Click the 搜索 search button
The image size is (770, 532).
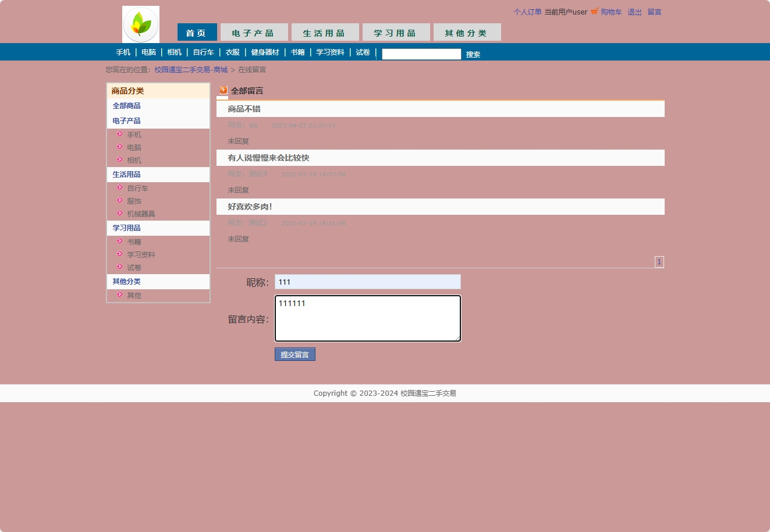click(x=473, y=54)
